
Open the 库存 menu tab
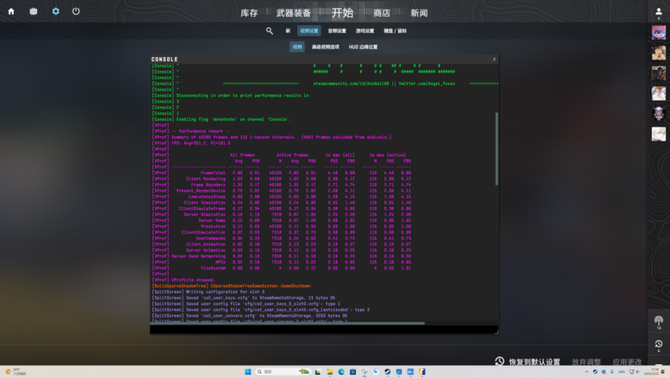(249, 13)
